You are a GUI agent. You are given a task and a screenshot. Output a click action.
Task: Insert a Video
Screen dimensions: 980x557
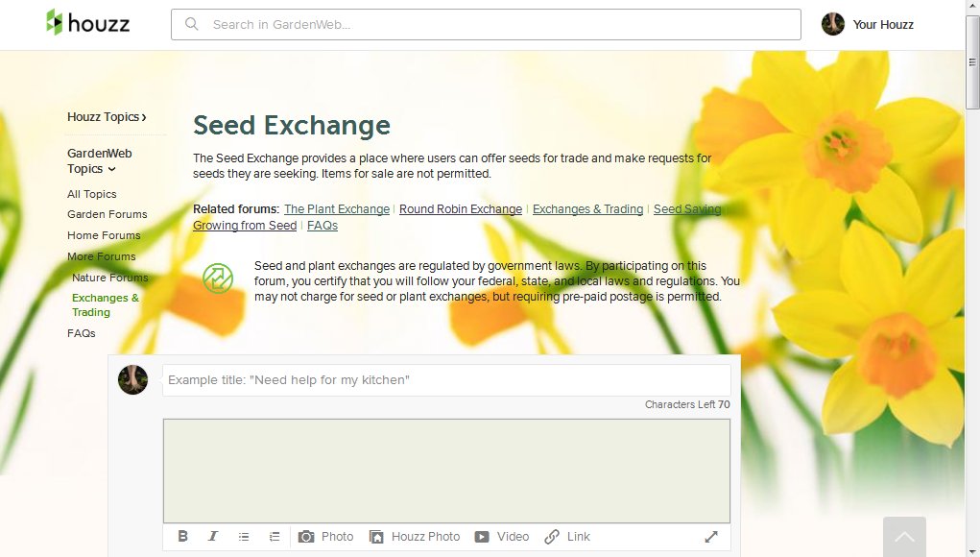(502, 537)
